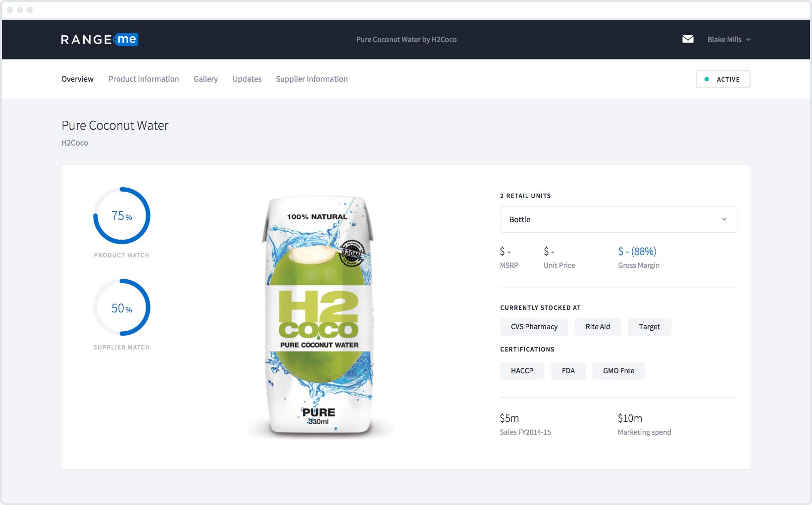Select the Updates tab

click(247, 79)
